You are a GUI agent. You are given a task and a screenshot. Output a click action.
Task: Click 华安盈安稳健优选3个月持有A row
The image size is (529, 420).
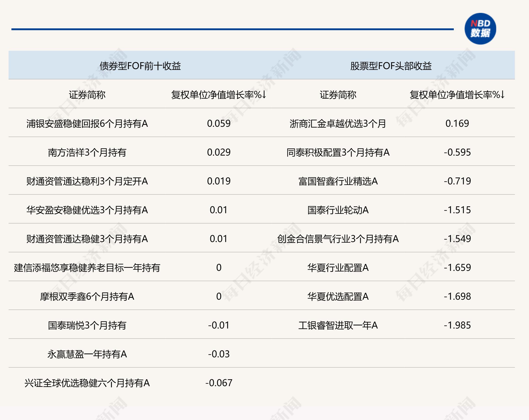pyautogui.click(x=87, y=210)
